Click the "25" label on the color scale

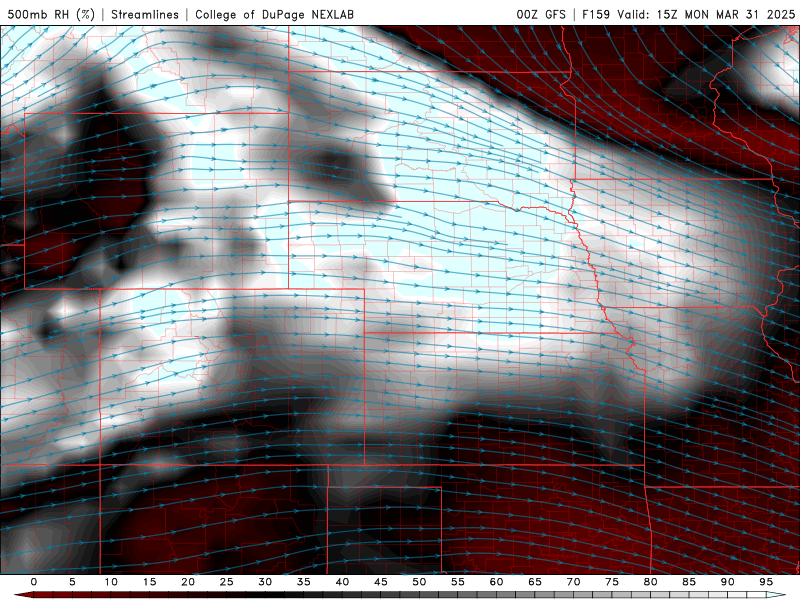click(x=227, y=582)
